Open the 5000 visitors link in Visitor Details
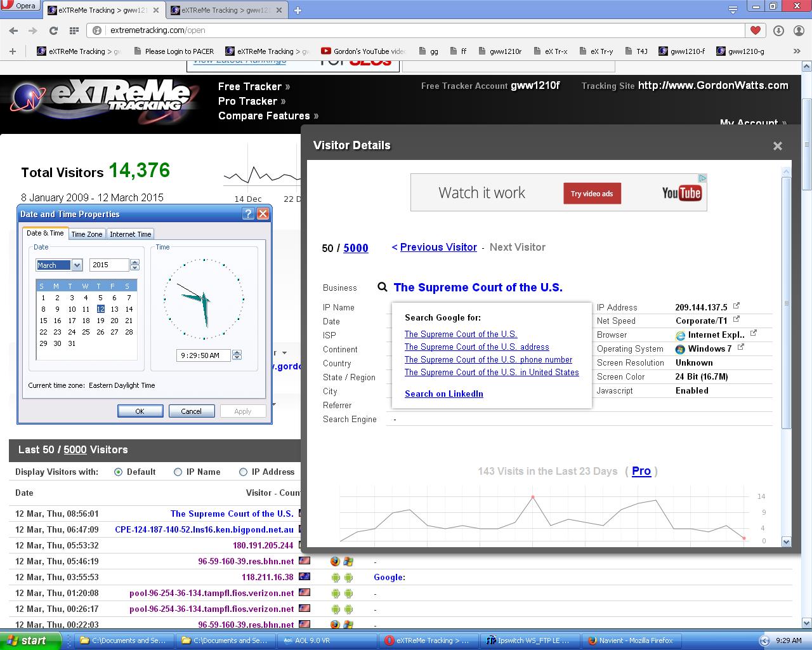Image resolution: width=812 pixels, height=650 pixels. (x=356, y=248)
